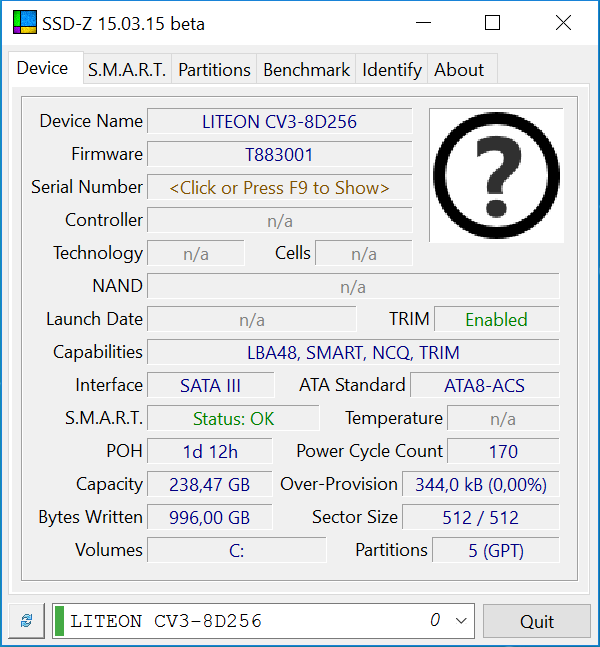Click the Quit button

pyautogui.click(x=536, y=621)
